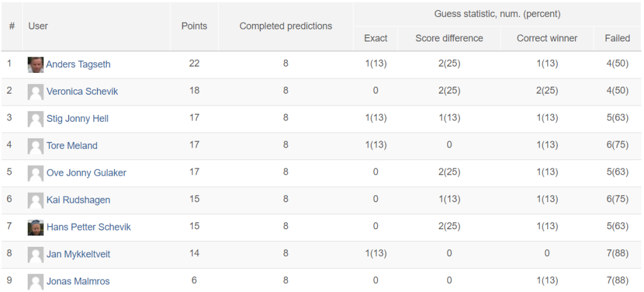Viewport: 644px width, 292px height.
Task: Open Anders Tagseth's profile link
Action: [78, 65]
